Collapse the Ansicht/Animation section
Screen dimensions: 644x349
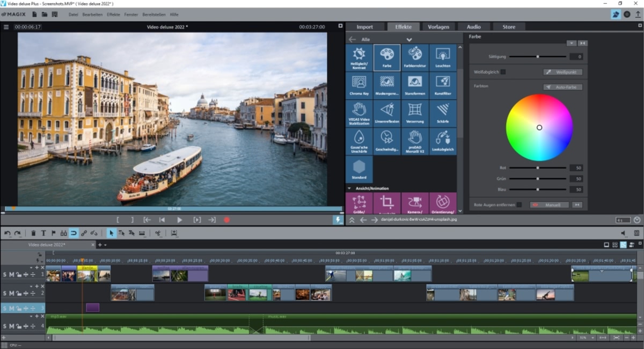(349, 188)
